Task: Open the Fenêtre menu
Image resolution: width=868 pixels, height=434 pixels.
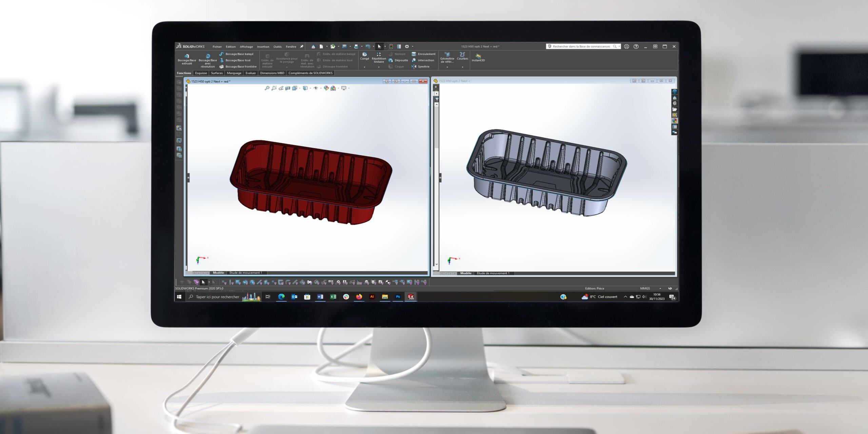Action: pos(291,47)
